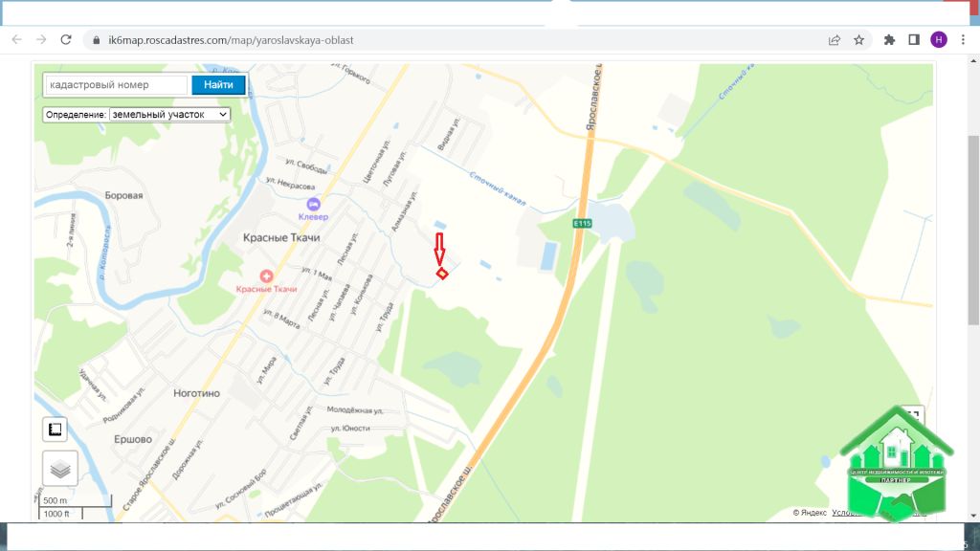The height and width of the screenshot is (551, 980).
Task: Toggle the browser side panel icon
Action: coord(914,39)
